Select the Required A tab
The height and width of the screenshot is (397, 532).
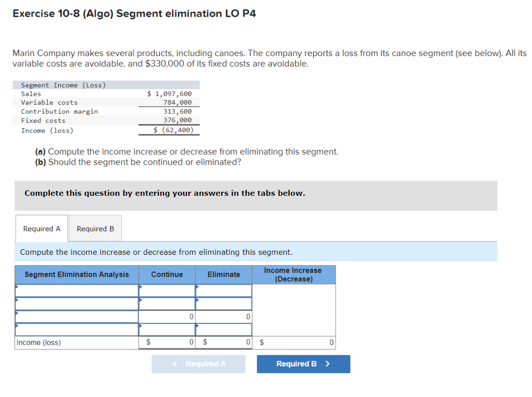(42, 228)
